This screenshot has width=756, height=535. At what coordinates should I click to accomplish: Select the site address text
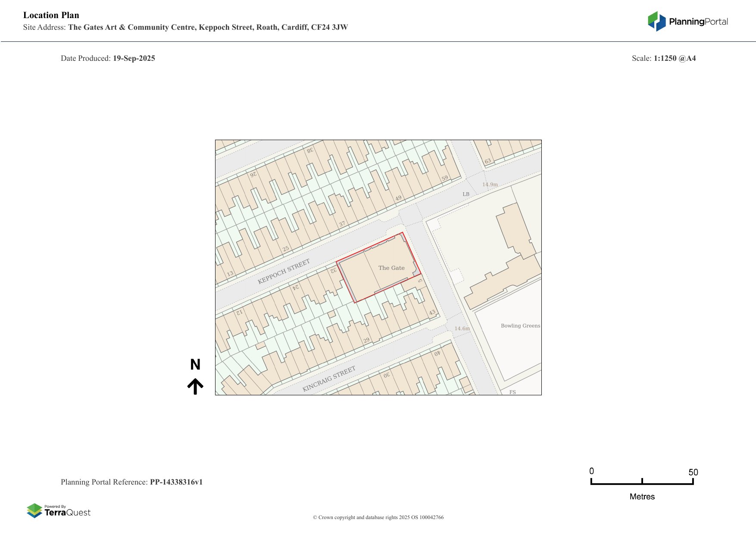point(185,27)
